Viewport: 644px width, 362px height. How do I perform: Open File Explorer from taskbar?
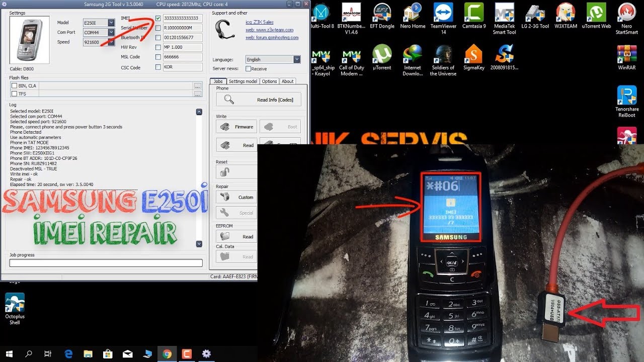[x=88, y=354]
